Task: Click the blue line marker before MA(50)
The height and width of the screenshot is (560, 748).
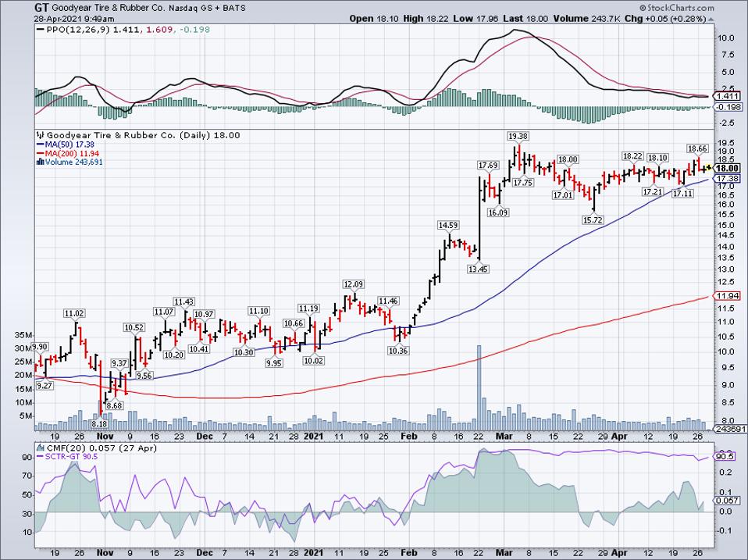Action: pyautogui.click(x=40, y=144)
